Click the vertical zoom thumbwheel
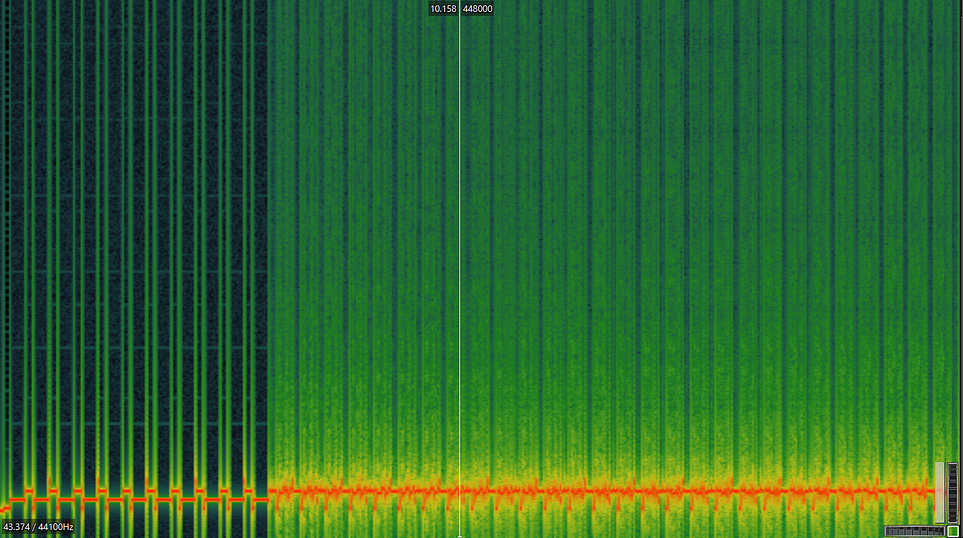 point(953,493)
